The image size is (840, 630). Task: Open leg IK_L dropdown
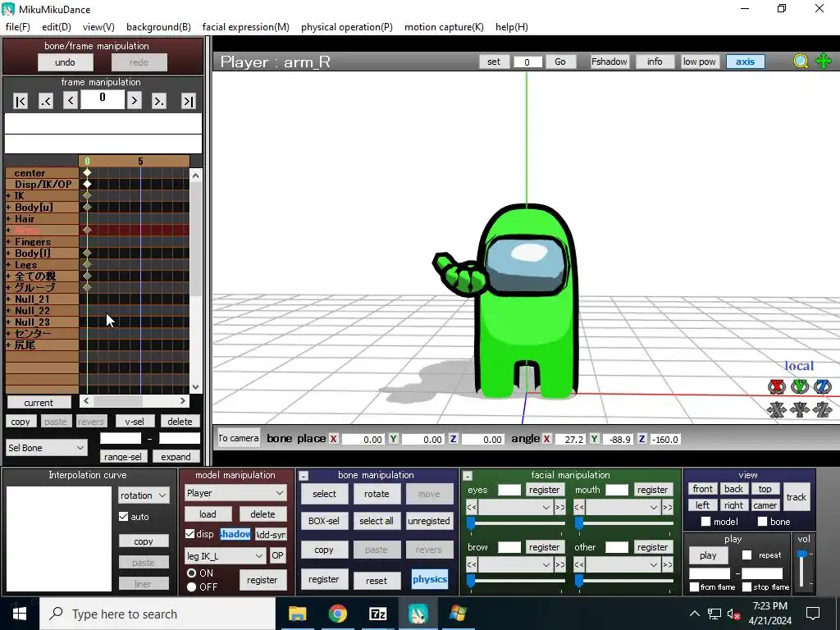[225, 555]
